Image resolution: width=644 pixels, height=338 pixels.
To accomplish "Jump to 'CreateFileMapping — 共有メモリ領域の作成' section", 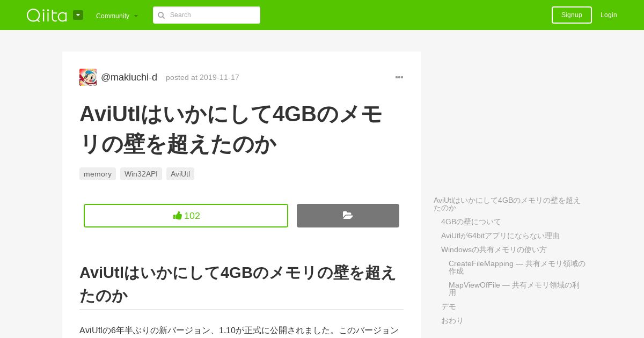I will pos(517,267).
